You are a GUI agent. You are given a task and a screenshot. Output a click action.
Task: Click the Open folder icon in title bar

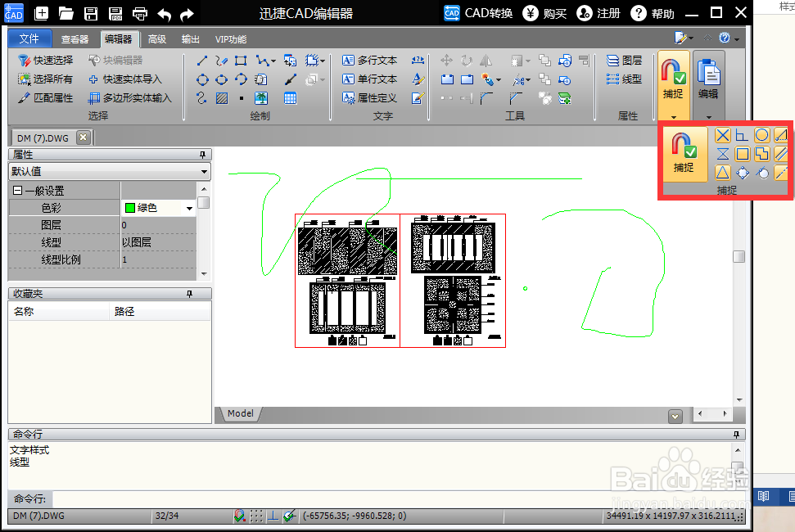coord(66,13)
